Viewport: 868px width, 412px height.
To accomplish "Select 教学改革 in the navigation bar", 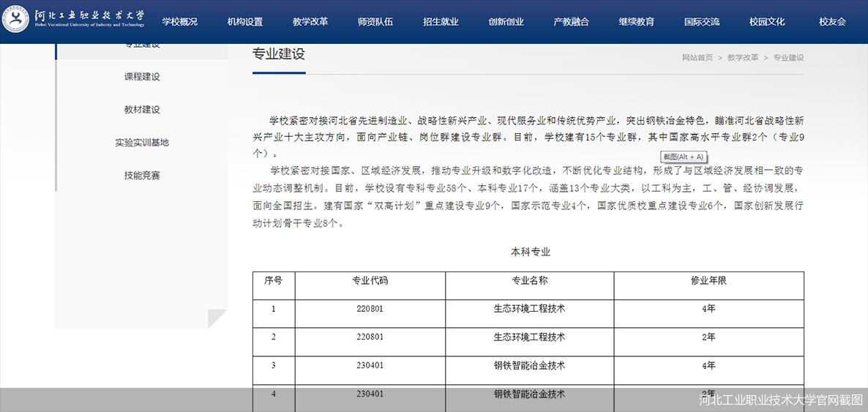I will [310, 22].
